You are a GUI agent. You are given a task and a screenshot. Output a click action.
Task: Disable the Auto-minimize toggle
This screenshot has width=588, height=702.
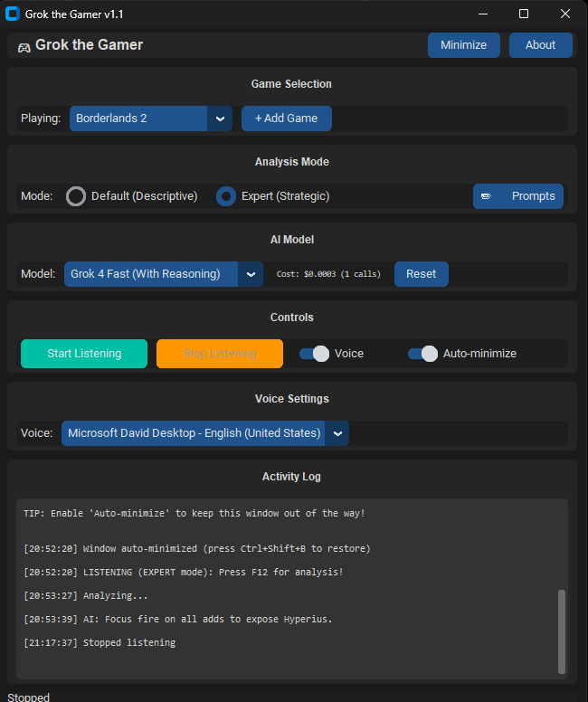pyautogui.click(x=422, y=354)
